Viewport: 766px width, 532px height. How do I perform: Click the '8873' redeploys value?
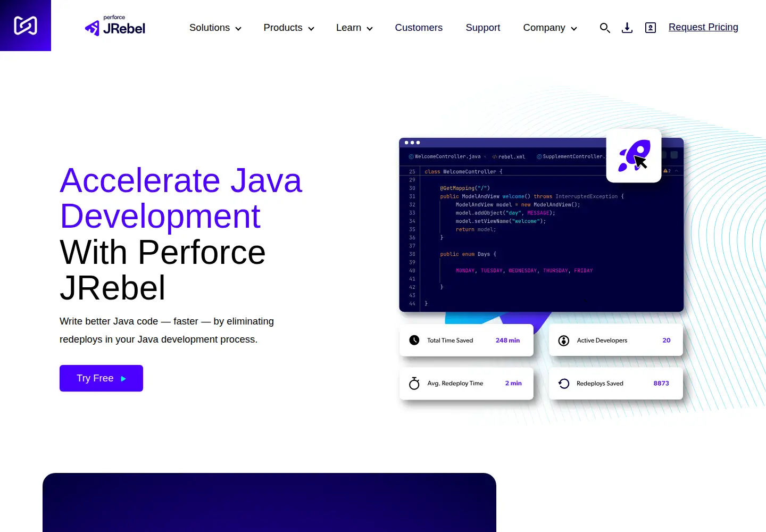[x=661, y=383]
